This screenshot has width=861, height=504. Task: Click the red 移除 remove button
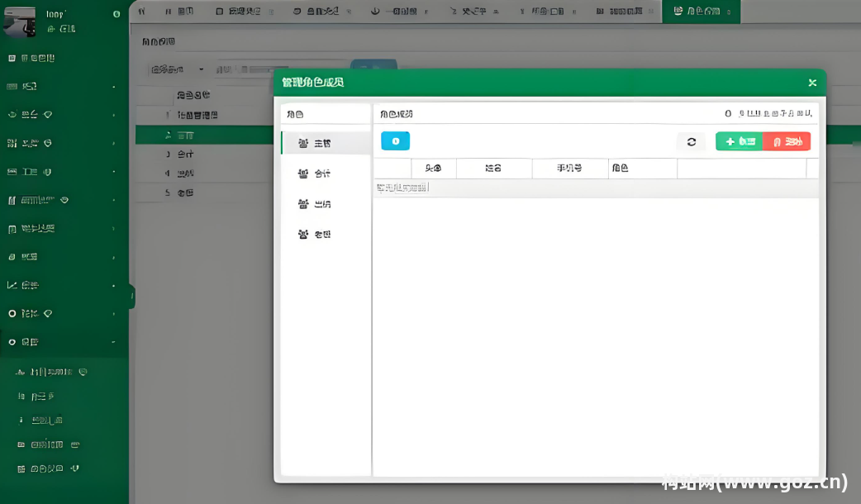point(786,141)
